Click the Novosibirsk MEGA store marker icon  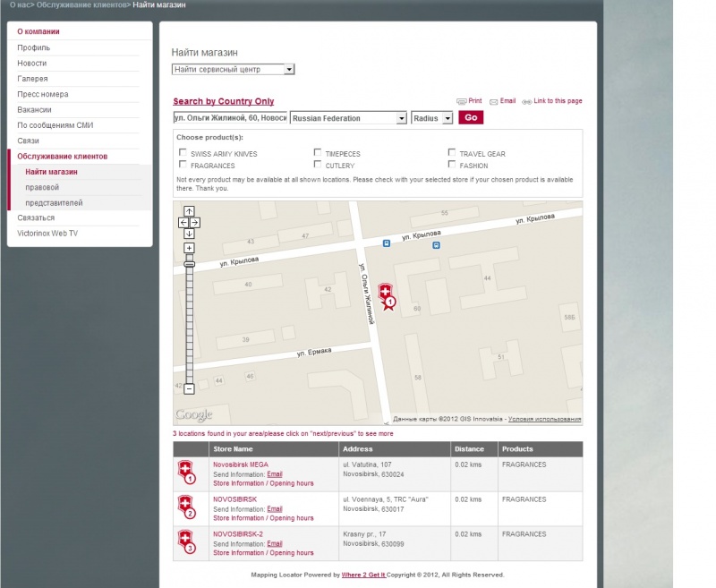185,473
